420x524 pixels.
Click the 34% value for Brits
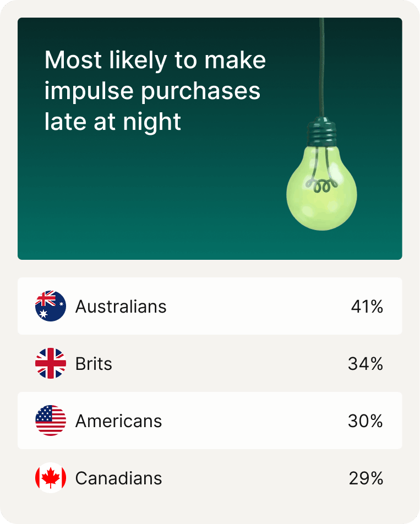click(366, 364)
